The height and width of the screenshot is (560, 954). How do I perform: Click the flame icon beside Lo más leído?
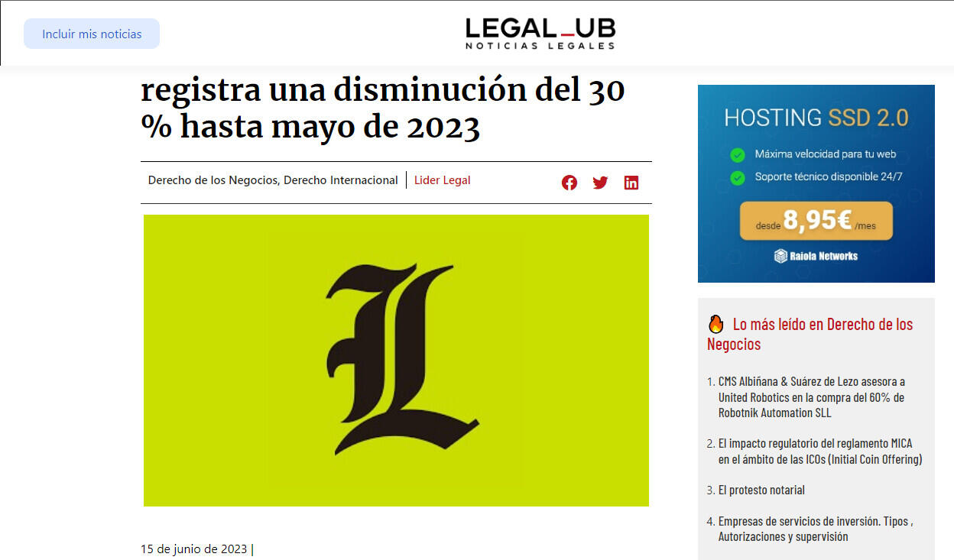[x=715, y=324]
